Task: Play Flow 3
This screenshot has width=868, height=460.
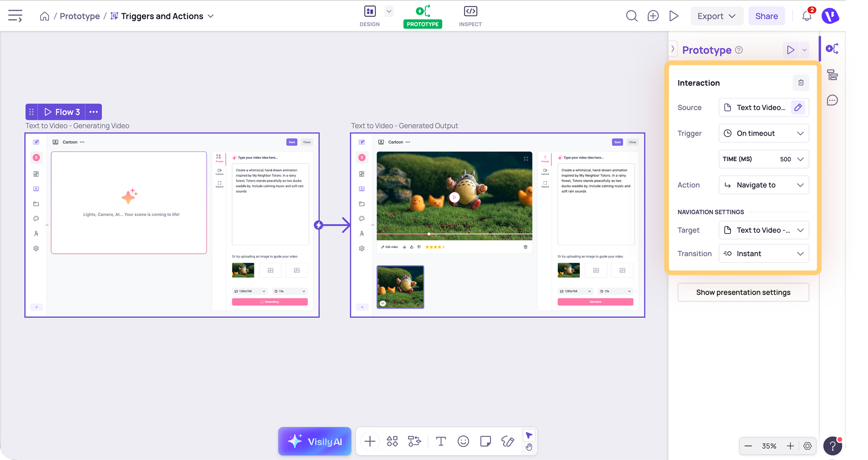Action: 63,112
